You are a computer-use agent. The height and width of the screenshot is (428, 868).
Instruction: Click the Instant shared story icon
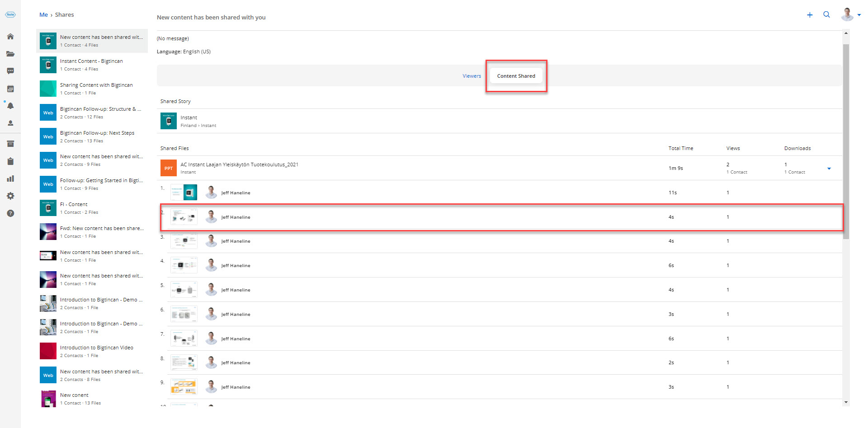pos(169,121)
